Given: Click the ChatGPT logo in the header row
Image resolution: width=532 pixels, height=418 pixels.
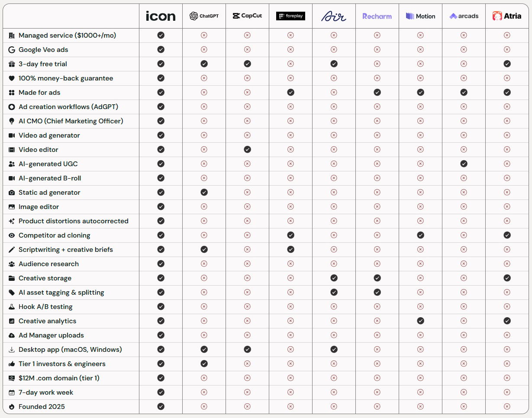Looking at the screenshot, I should point(203,16).
